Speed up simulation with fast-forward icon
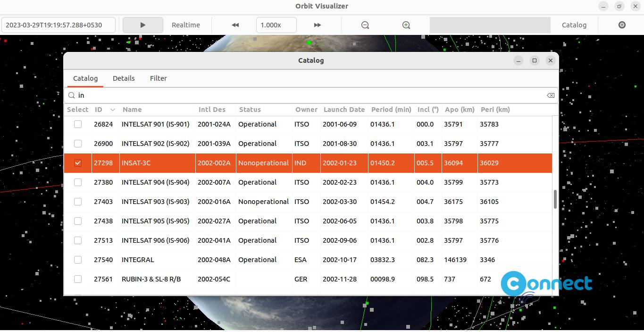 click(x=318, y=25)
